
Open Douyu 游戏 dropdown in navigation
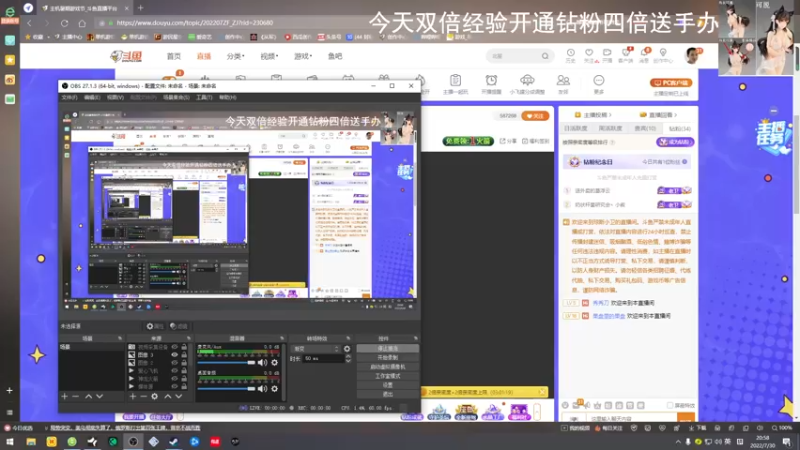303,56
